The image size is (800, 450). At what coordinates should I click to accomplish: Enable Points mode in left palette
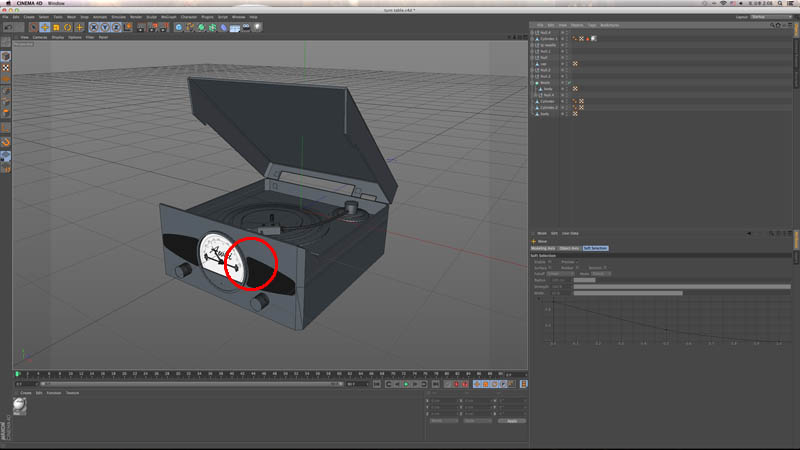(6, 91)
